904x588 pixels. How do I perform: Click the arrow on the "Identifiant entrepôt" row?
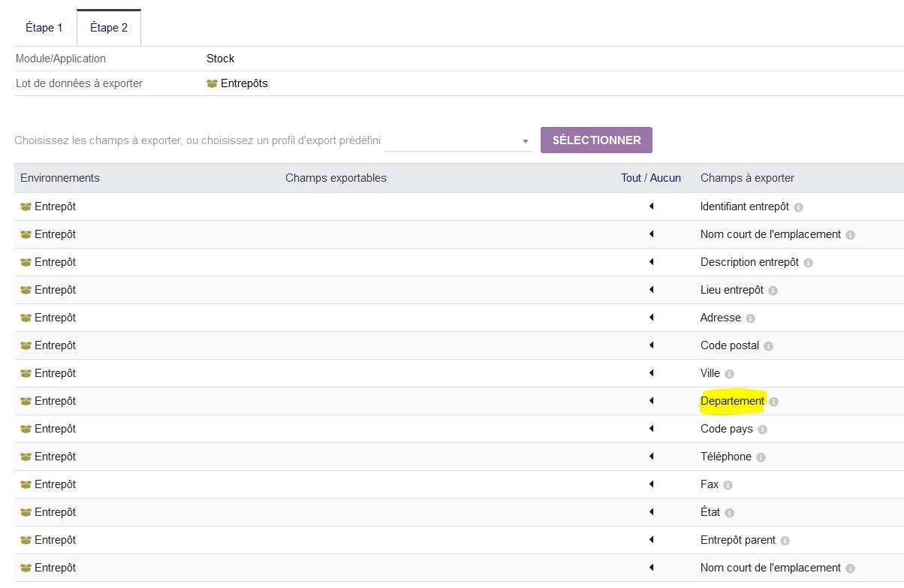(x=650, y=207)
